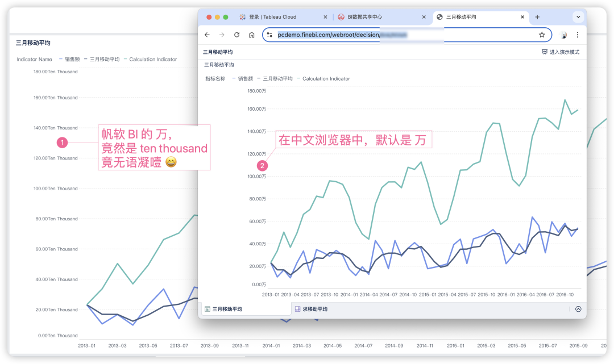Click the 三月移动平均 dashboard title in front window
The height and width of the screenshot is (364, 614).
[x=218, y=52]
